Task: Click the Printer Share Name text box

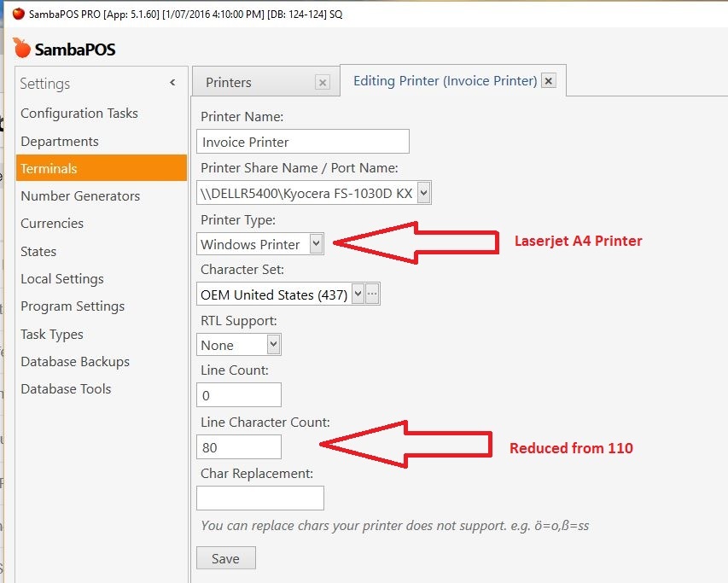Action: click(307, 193)
